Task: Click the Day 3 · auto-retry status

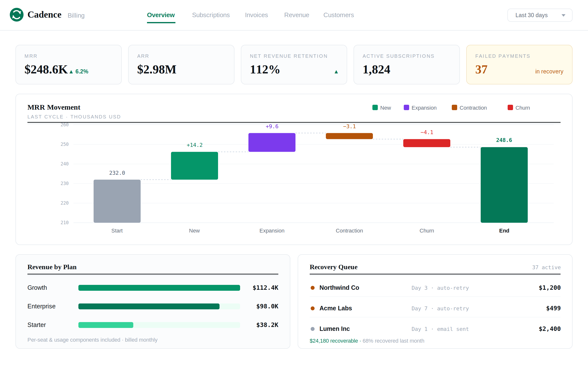Action: click(440, 288)
